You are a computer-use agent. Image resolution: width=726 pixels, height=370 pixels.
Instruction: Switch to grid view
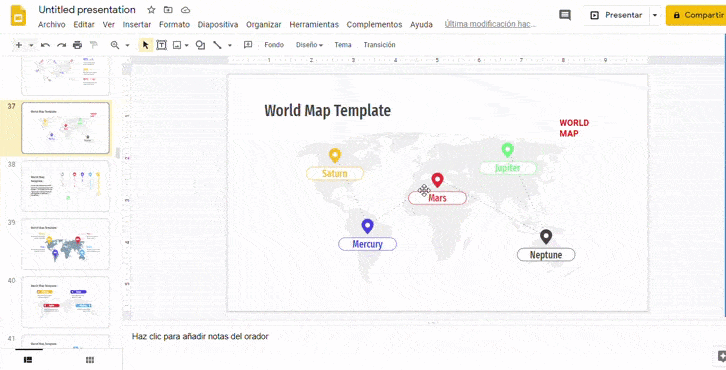(x=90, y=360)
